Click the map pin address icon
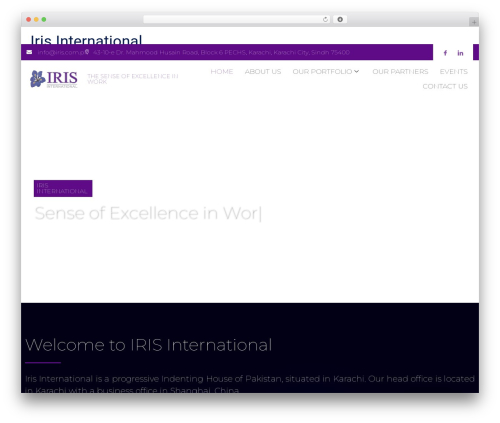 click(x=87, y=52)
